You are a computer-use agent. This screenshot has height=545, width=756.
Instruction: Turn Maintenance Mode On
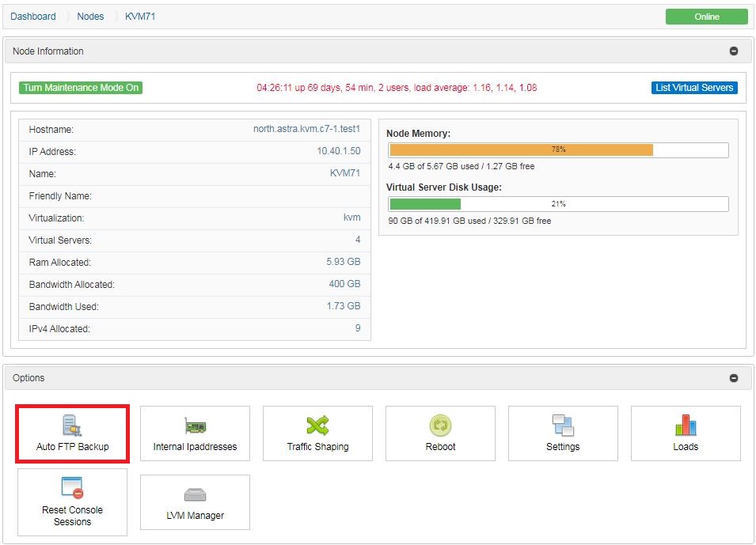81,88
